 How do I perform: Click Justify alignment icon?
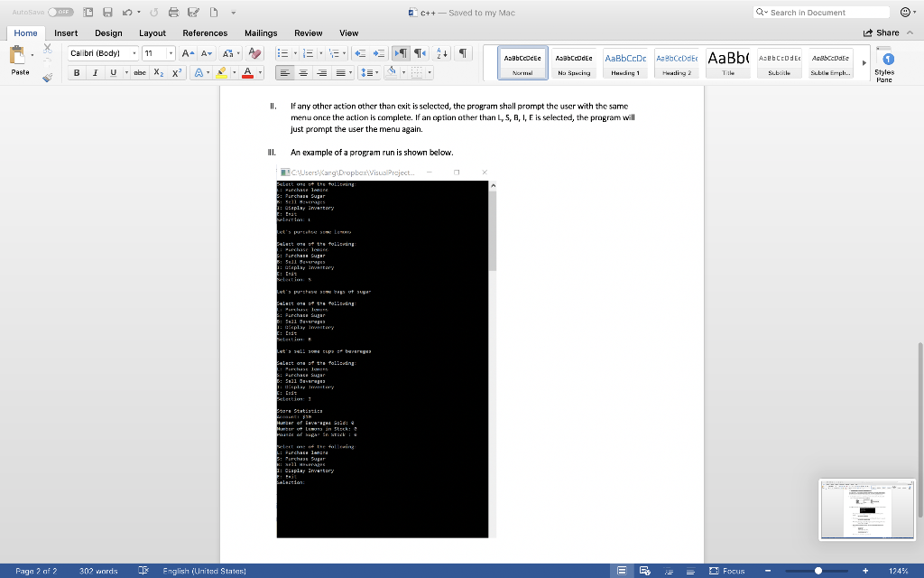pyautogui.click(x=340, y=72)
